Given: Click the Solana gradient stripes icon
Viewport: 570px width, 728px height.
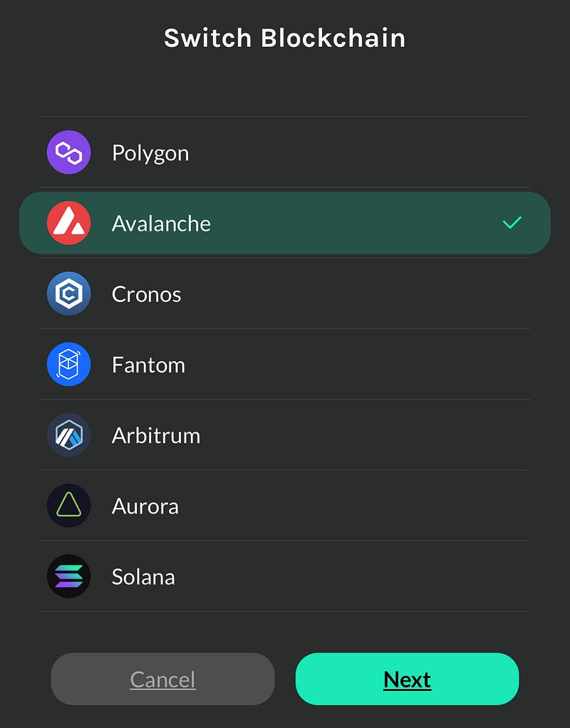Looking at the screenshot, I should click(68, 576).
